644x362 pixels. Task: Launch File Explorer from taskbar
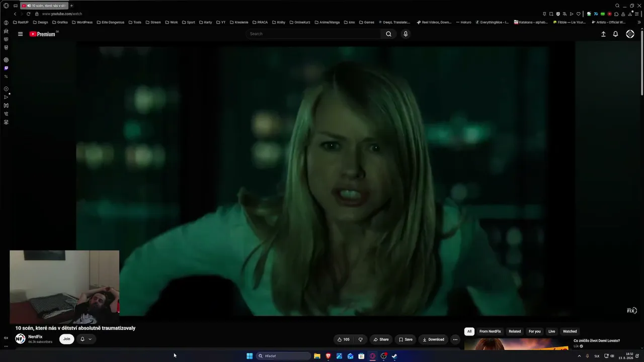pos(317,356)
